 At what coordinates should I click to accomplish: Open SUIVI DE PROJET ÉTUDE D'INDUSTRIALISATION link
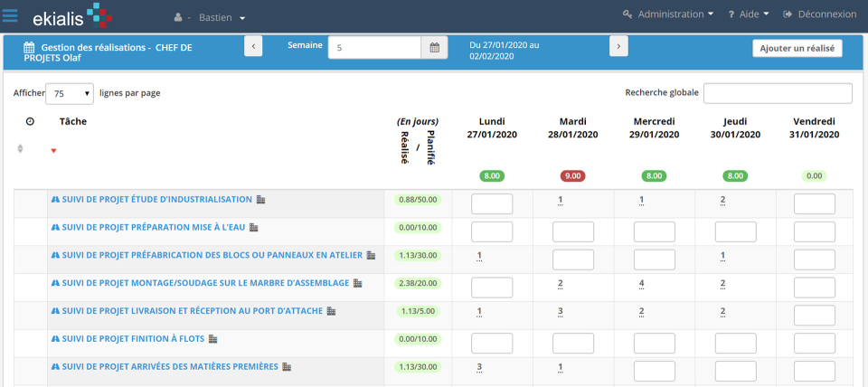coord(156,199)
